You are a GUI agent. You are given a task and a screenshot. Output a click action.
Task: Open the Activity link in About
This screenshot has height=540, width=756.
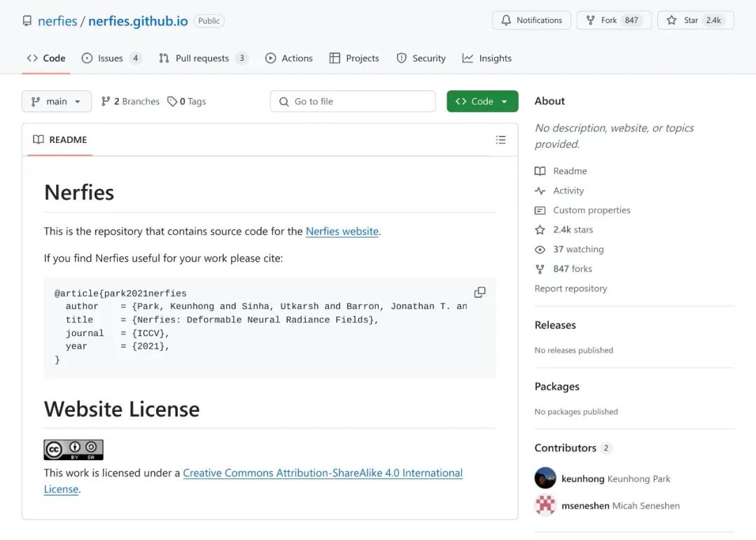[559, 191]
